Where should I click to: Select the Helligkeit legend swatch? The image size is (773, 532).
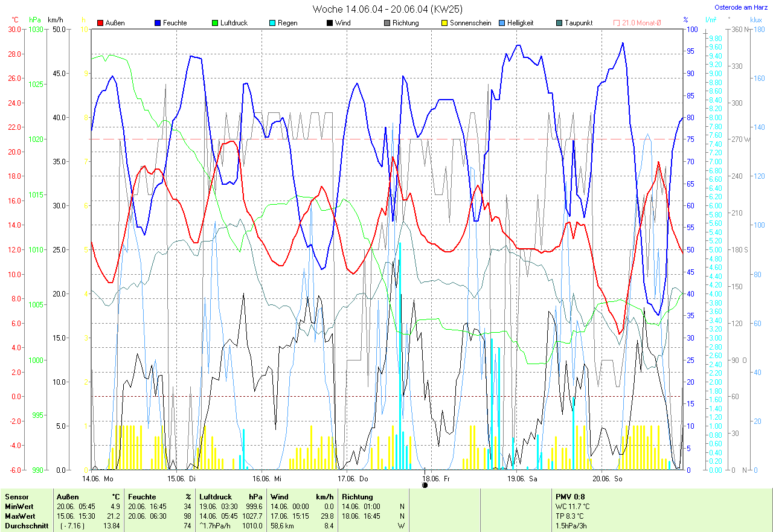(x=502, y=23)
